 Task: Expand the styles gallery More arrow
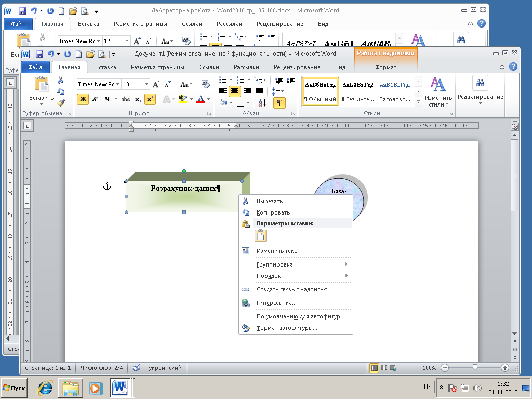[x=418, y=102]
